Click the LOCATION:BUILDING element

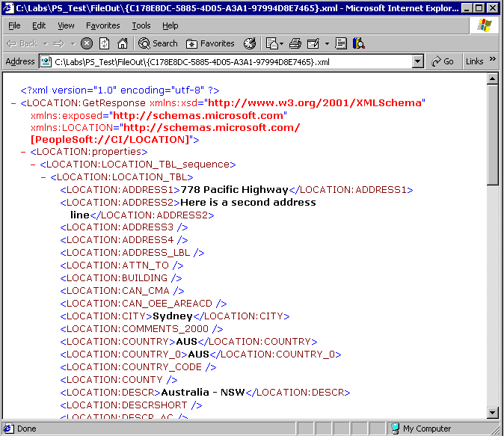coord(121,277)
